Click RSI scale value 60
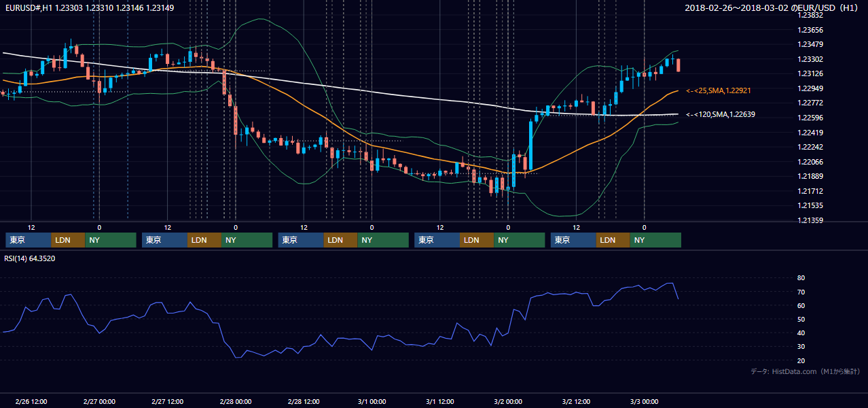 (x=801, y=305)
